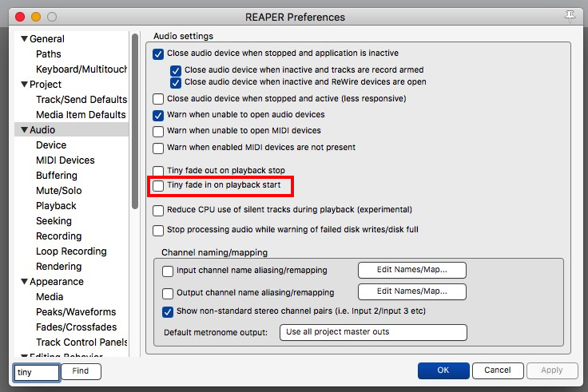Open the Device settings page
Image resolution: width=588 pixels, height=392 pixels.
[x=51, y=145]
